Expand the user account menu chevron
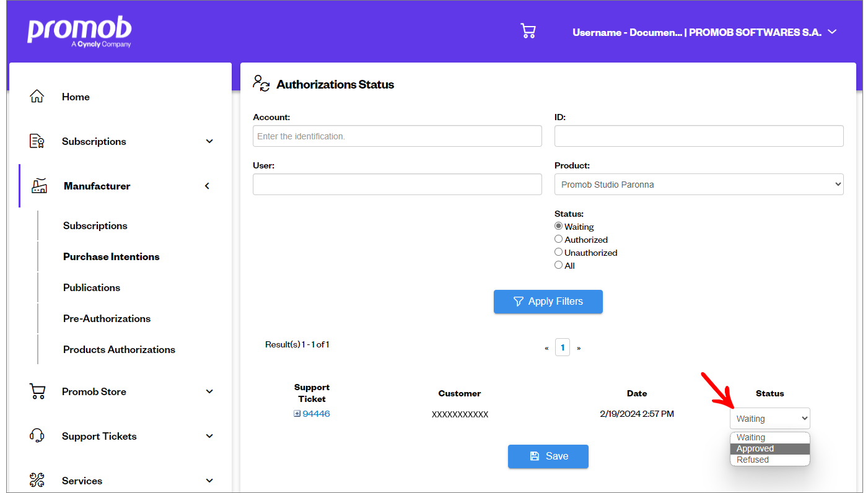Viewport: 868px width, 493px height. click(832, 32)
